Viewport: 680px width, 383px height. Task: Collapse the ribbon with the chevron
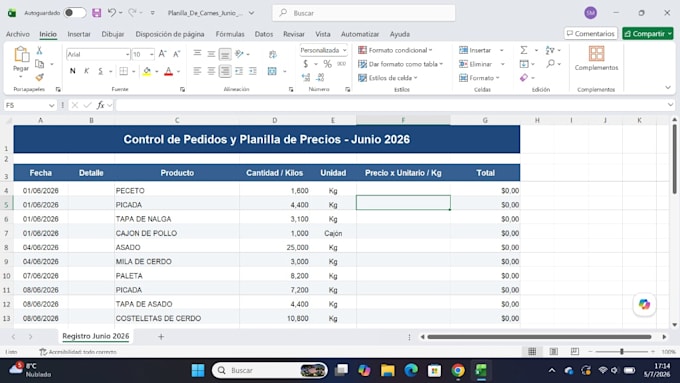tap(667, 88)
